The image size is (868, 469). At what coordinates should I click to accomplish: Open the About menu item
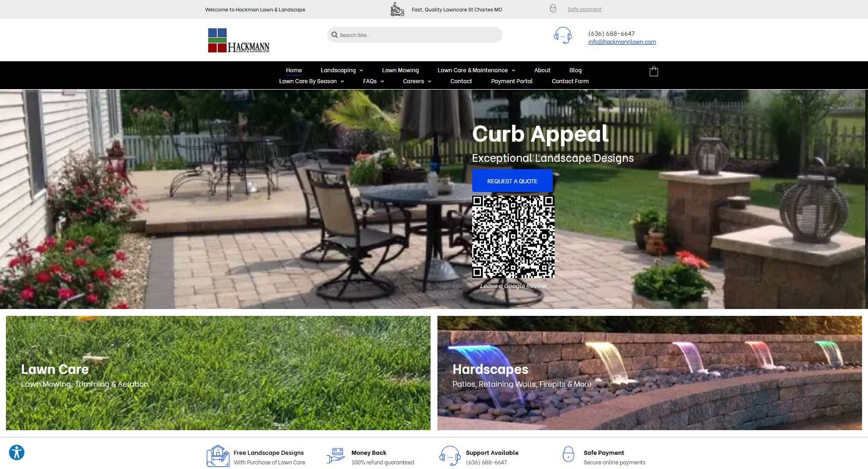coord(542,70)
